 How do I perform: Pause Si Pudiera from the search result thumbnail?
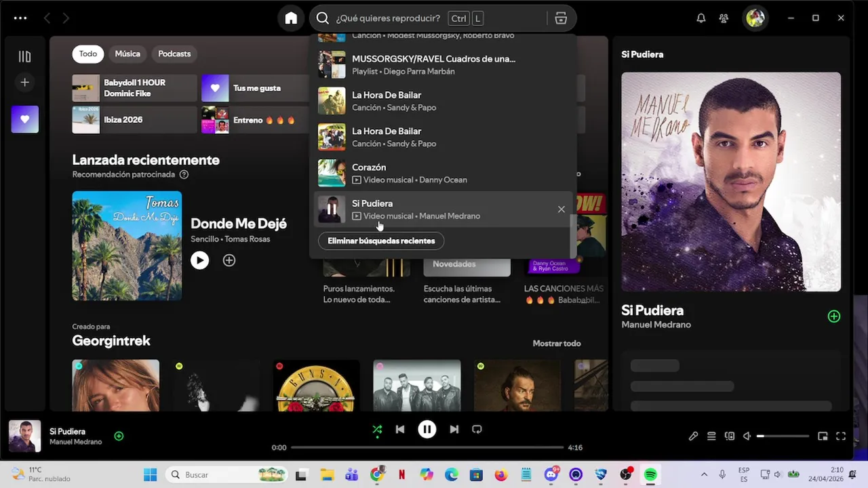click(x=332, y=209)
